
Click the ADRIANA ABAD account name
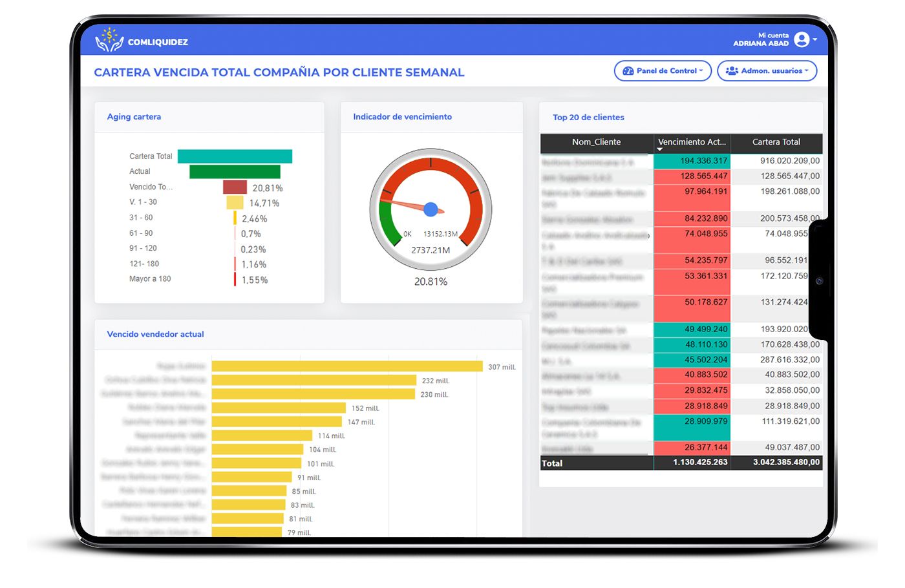coord(761,43)
